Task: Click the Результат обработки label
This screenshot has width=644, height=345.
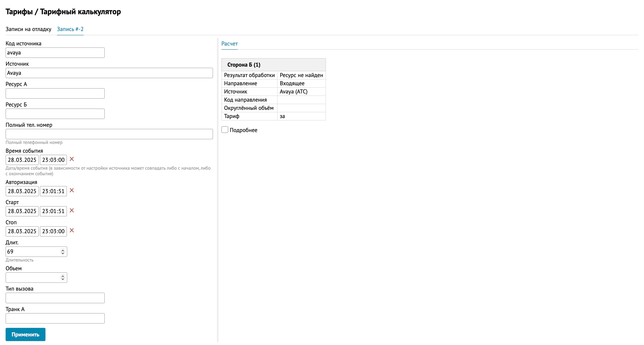Action: [249, 75]
